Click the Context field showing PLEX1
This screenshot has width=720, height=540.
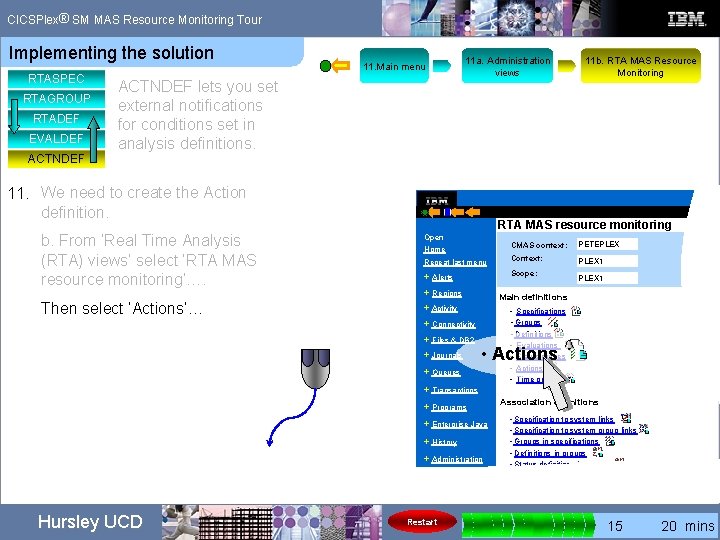coord(607,261)
